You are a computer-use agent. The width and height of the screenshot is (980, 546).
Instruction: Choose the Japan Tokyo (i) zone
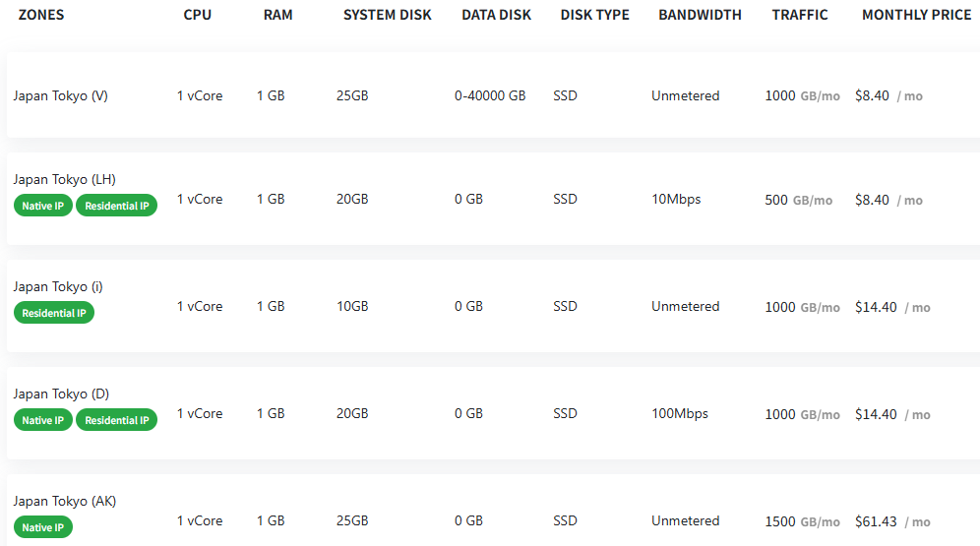pos(58,286)
